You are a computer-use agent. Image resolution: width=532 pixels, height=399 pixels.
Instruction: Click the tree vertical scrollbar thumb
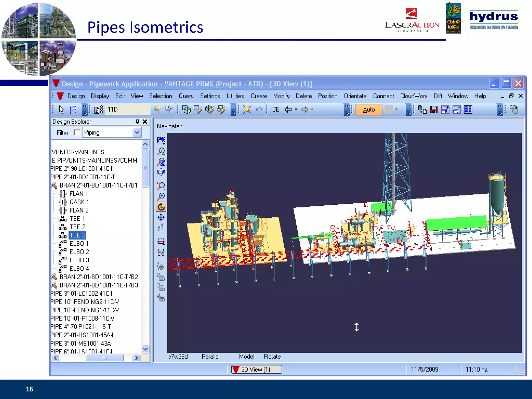[x=145, y=168]
